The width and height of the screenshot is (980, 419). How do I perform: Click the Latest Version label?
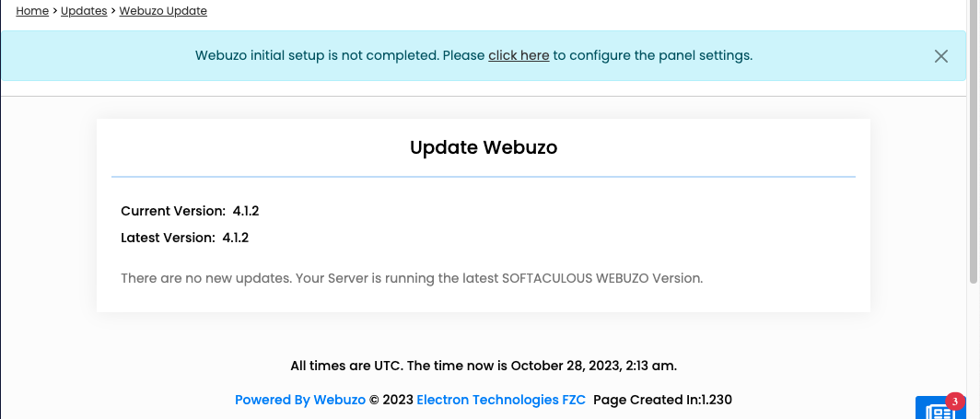[169, 238]
